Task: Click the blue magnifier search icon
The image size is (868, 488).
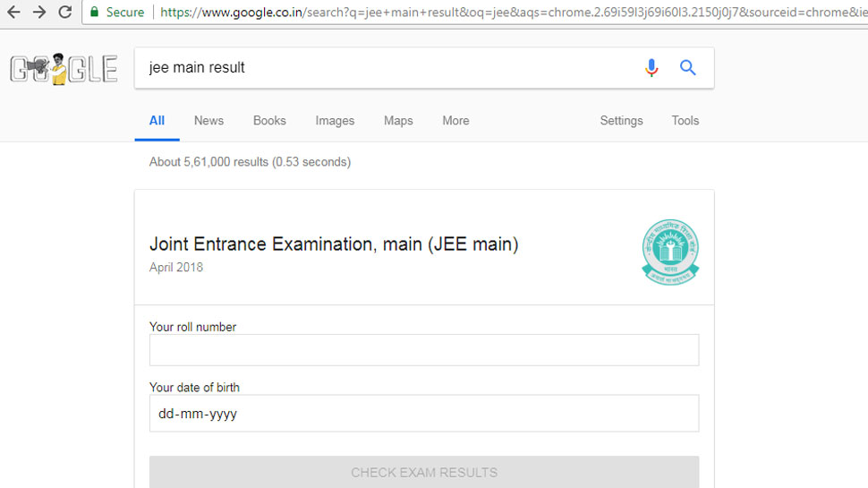Action: click(687, 67)
